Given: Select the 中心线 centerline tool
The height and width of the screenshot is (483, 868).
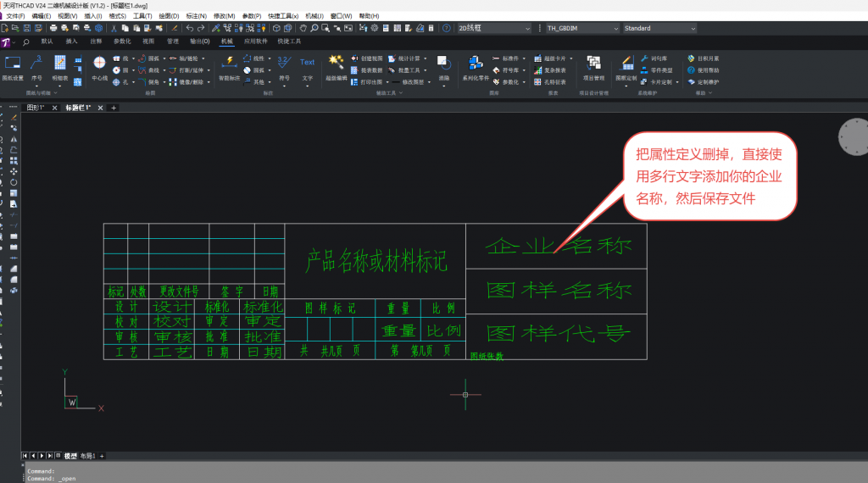Looking at the screenshot, I should point(99,69).
